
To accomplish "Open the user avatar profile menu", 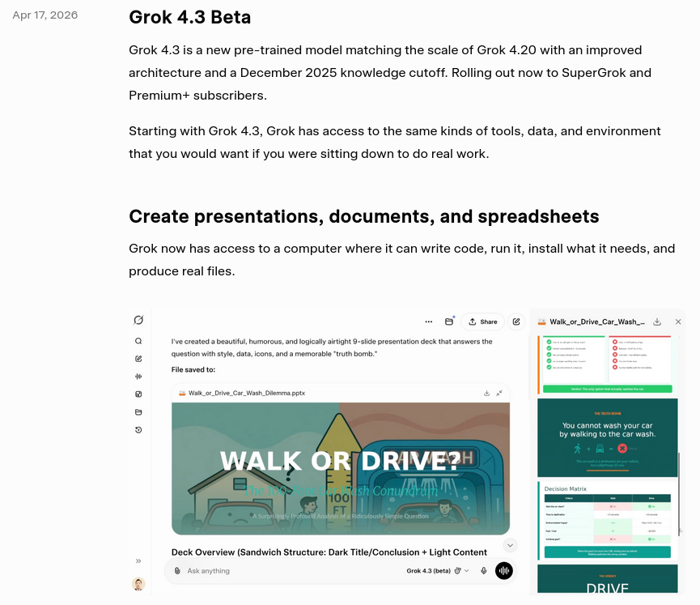I will click(138, 584).
